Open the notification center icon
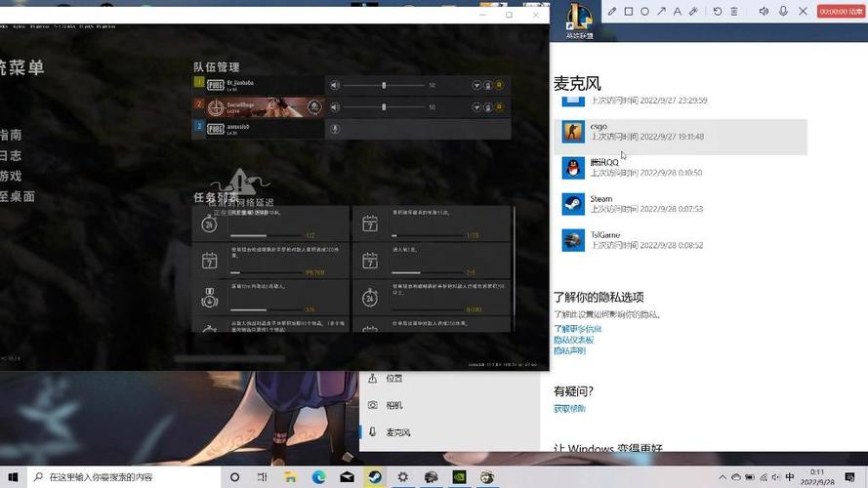This screenshot has height=488, width=868. (x=850, y=477)
